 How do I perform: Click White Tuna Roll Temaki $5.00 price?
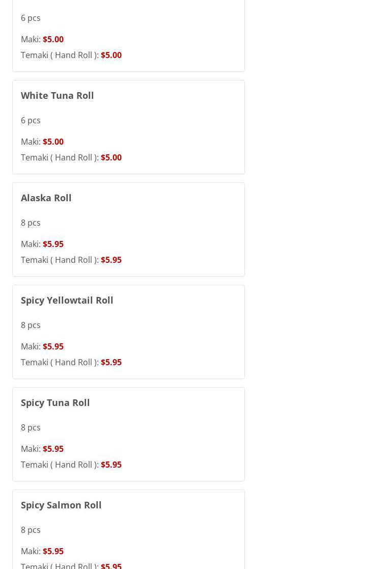111,157
